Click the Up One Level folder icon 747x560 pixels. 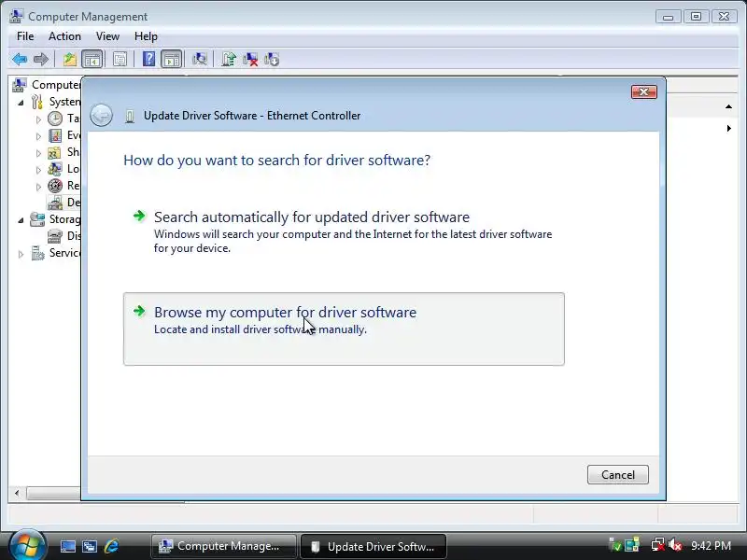point(70,60)
